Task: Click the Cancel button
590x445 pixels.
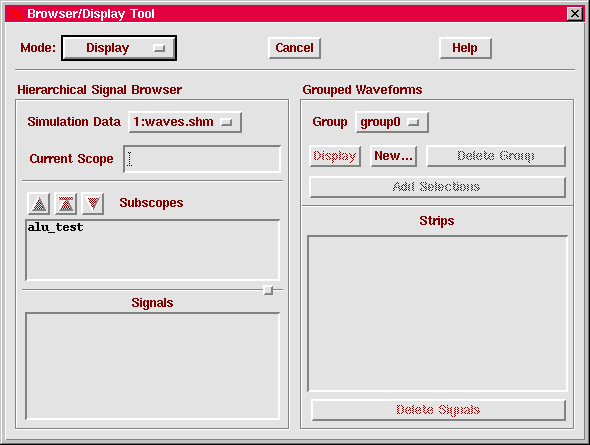Action: (x=295, y=48)
